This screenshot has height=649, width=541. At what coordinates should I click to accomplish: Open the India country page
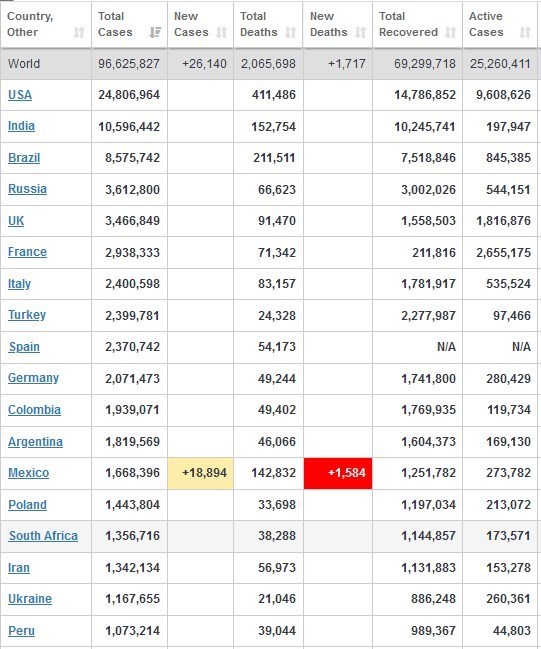point(21,126)
